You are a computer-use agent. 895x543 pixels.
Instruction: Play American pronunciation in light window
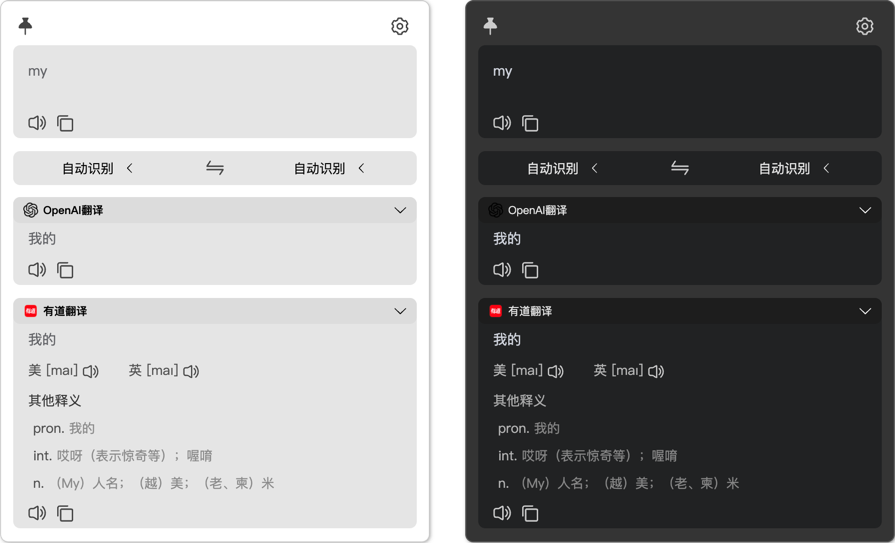91,372
